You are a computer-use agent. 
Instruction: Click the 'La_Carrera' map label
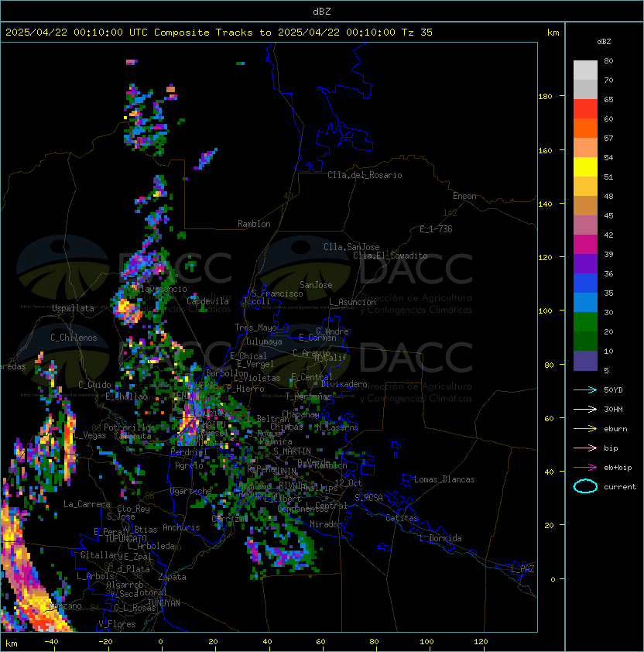click(87, 504)
